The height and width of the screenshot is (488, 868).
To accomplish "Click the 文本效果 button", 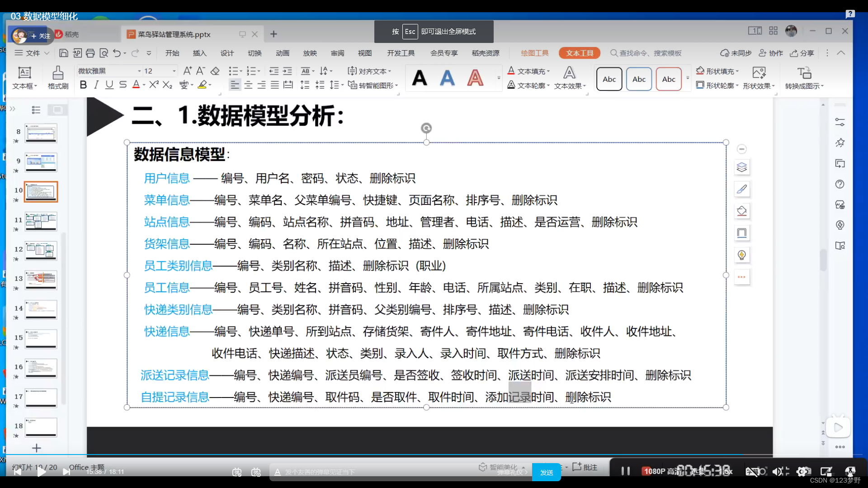I will click(570, 78).
